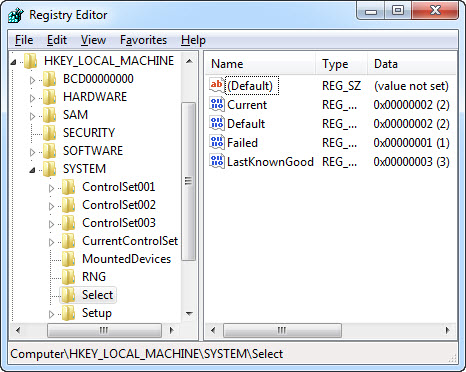The height and width of the screenshot is (372, 466).
Task: Click the Default DWORD value icon
Action: coord(217,123)
